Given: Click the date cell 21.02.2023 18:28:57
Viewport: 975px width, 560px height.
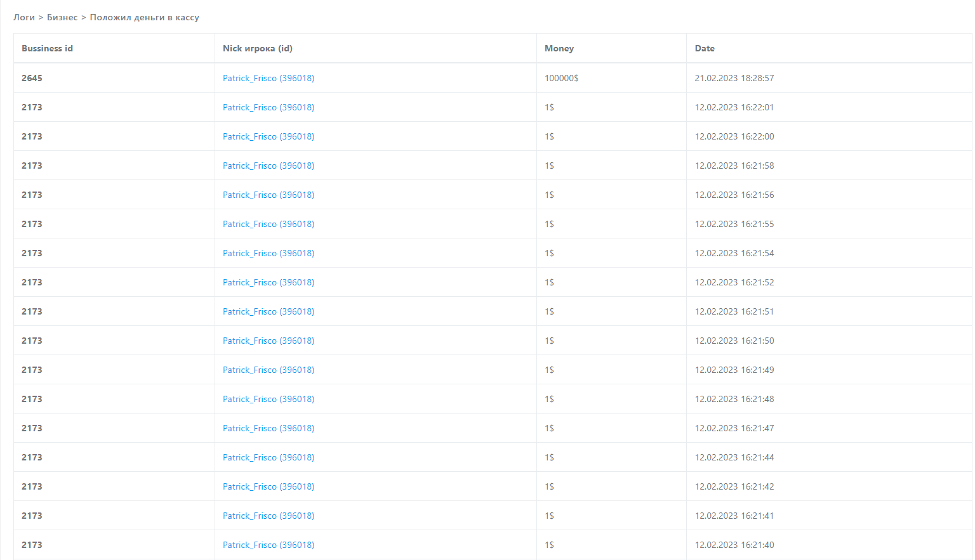Looking at the screenshot, I should pos(734,78).
